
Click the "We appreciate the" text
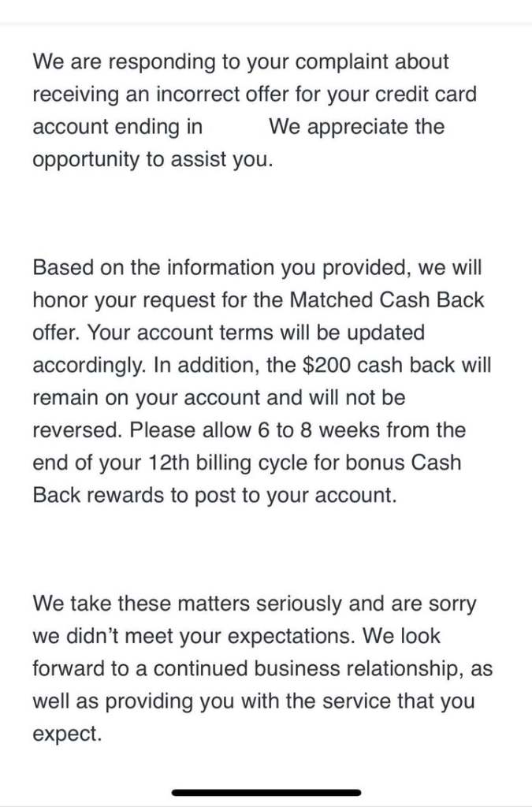click(x=357, y=127)
